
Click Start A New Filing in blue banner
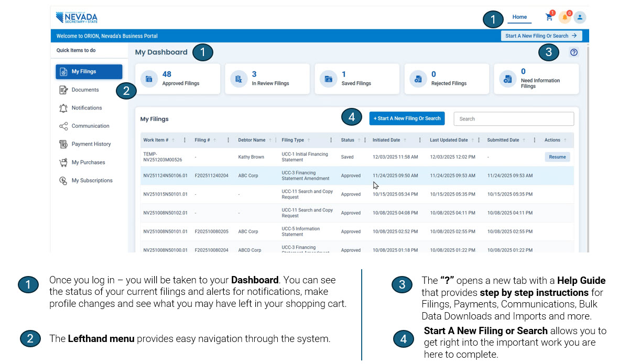tap(541, 36)
